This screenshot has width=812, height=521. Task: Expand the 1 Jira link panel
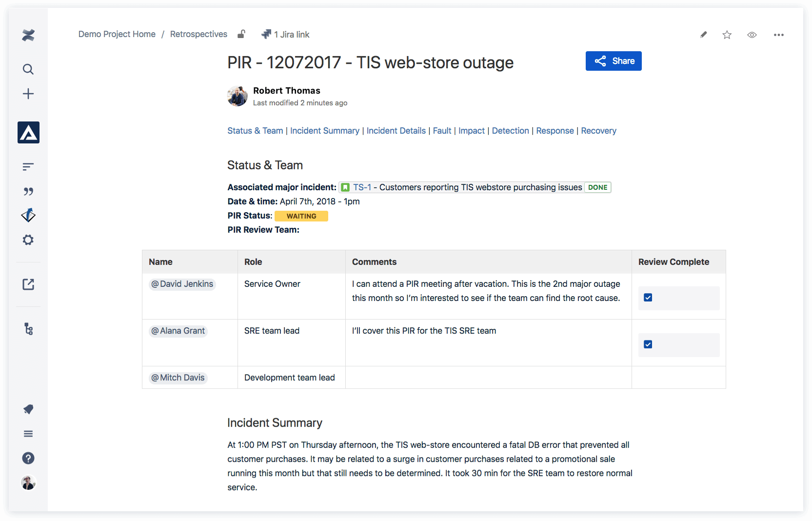[x=285, y=34]
